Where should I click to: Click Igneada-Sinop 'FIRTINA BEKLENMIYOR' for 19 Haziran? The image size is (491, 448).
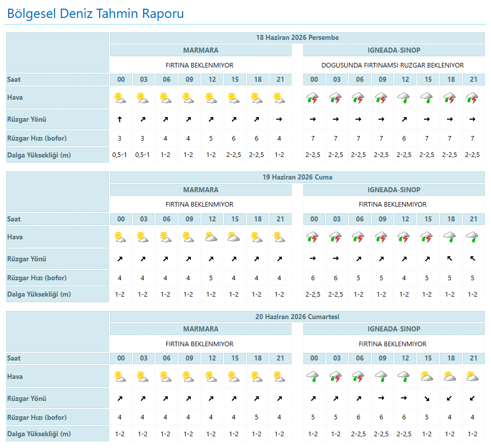393,204
